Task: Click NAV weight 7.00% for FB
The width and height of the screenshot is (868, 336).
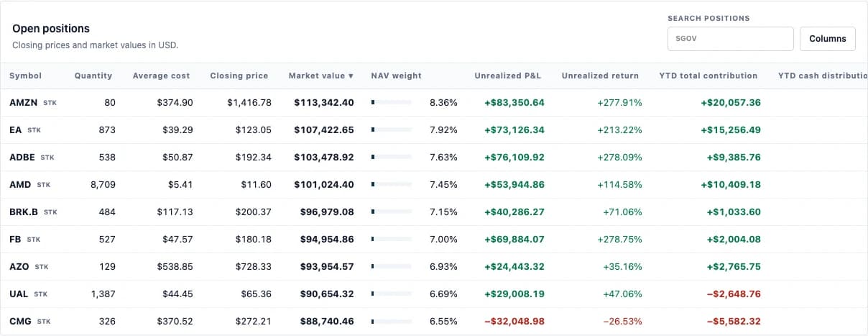Action: tap(443, 240)
